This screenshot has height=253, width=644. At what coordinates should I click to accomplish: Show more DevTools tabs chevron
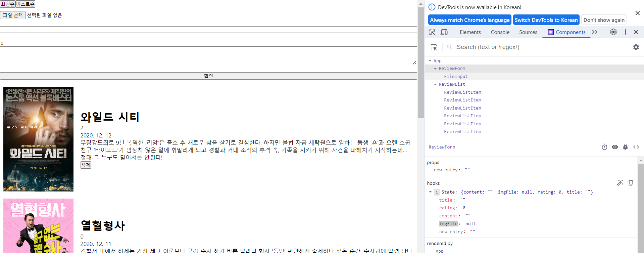coord(595,32)
